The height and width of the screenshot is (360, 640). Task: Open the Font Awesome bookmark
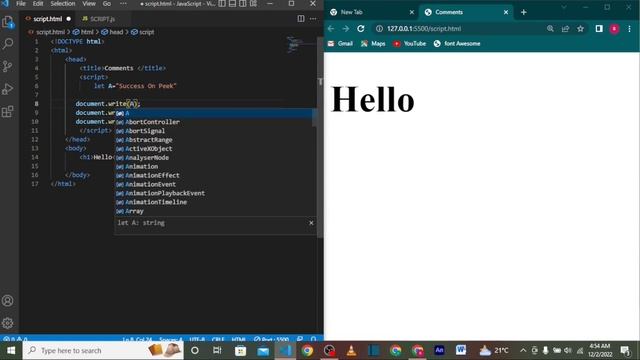pyautogui.click(x=457, y=44)
